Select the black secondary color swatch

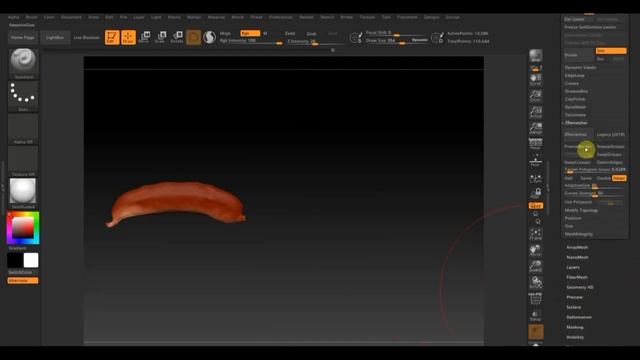(15, 260)
